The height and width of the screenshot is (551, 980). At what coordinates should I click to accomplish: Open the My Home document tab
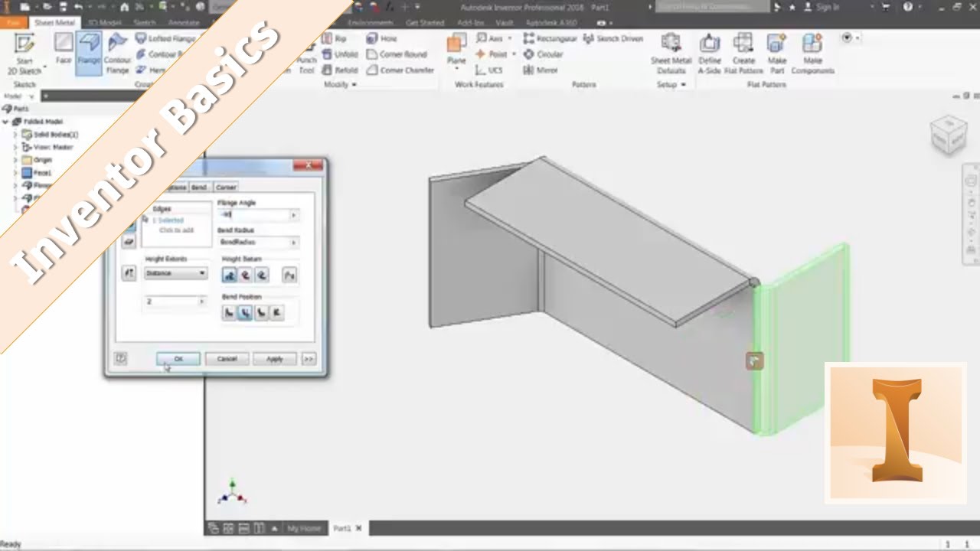point(304,528)
